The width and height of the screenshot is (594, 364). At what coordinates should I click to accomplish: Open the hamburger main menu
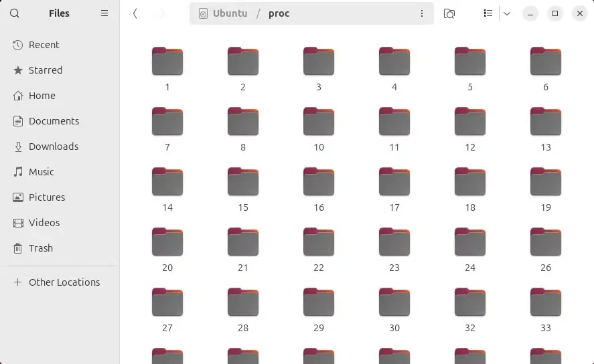(104, 13)
